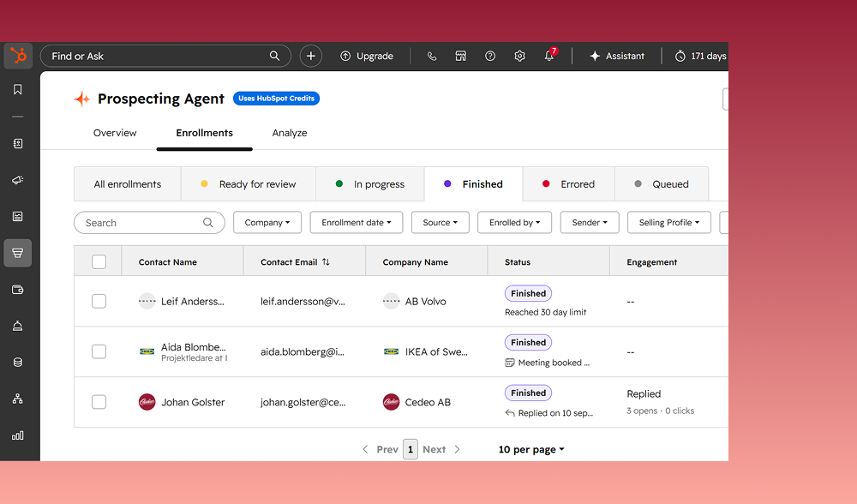Open the Commerce wallet sidebar icon

click(17, 290)
